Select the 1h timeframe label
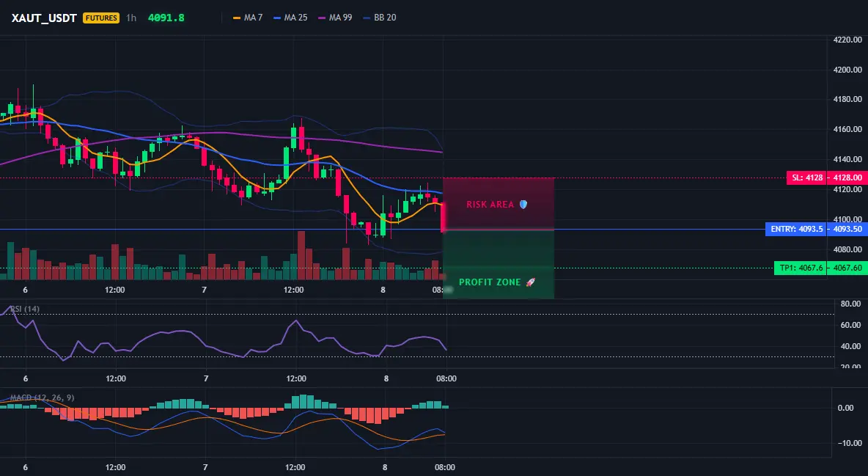868x476 pixels. (x=131, y=18)
